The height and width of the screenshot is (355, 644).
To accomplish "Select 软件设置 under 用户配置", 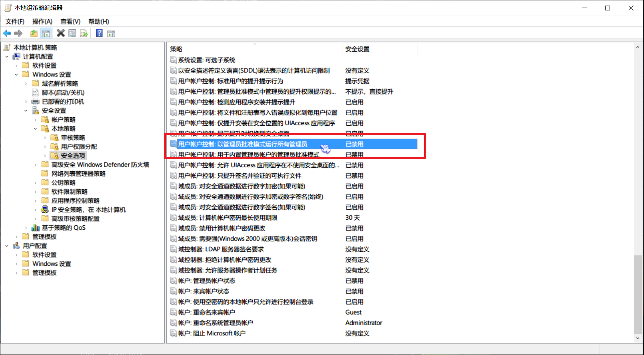I will 44,255.
